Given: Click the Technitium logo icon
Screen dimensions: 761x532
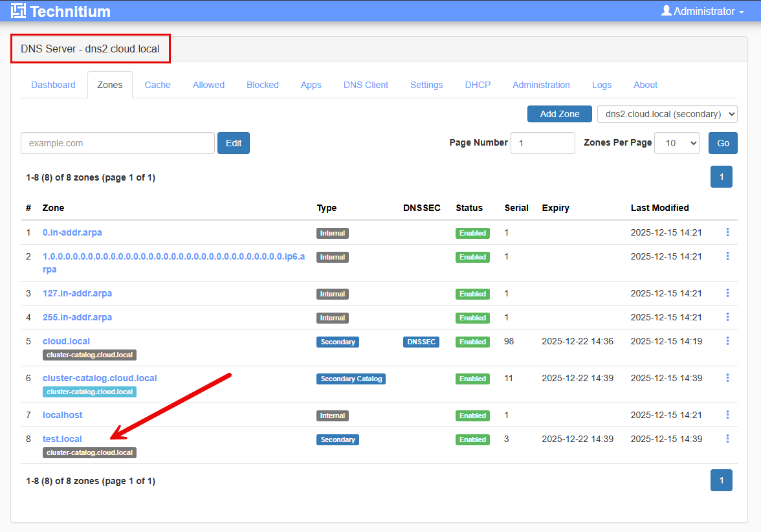Looking at the screenshot, I should (x=18, y=10).
